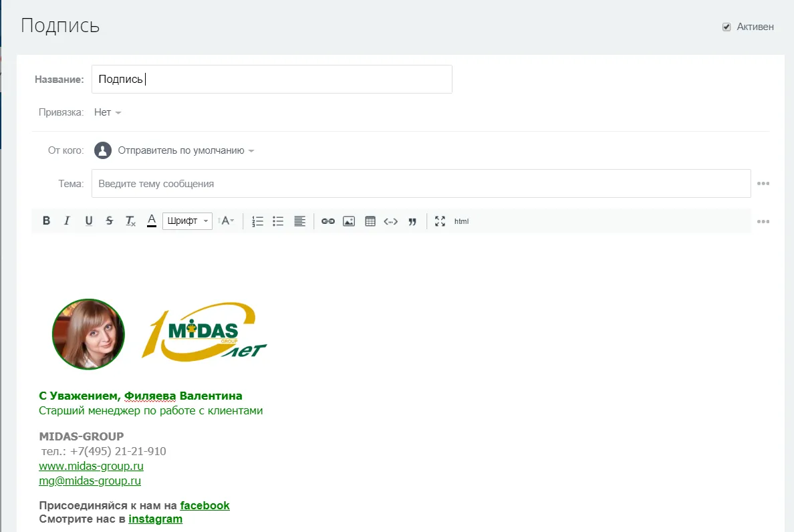Insert a numbered list
Image resolution: width=794 pixels, height=532 pixels.
[257, 221]
